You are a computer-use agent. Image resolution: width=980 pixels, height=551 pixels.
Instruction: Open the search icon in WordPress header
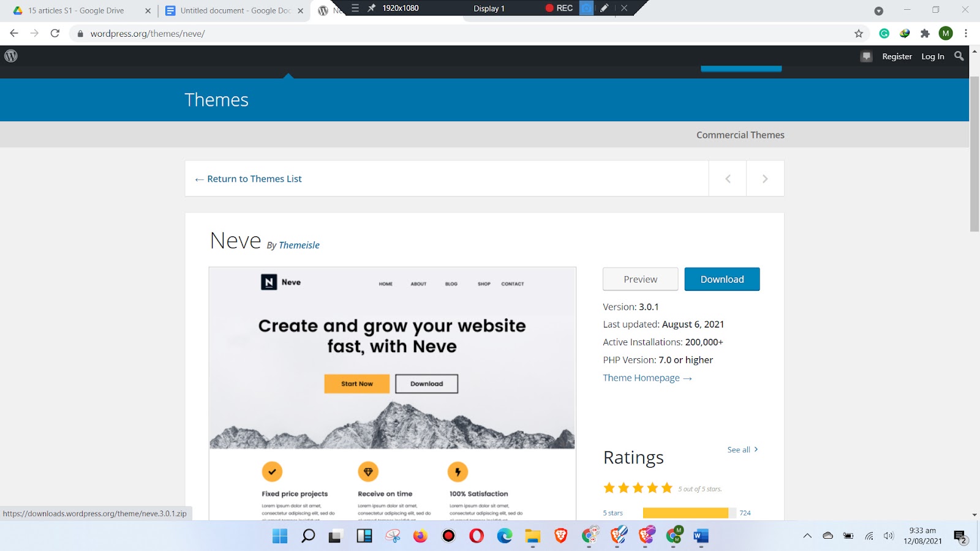click(959, 56)
